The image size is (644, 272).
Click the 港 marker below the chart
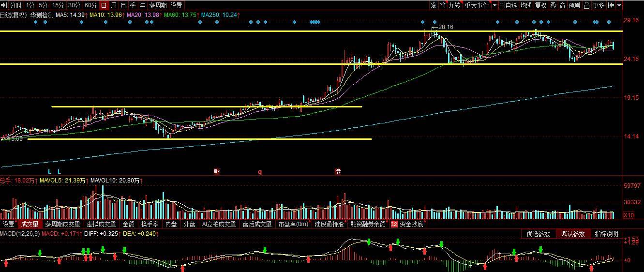pyautogui.click(x=337, y=172)
